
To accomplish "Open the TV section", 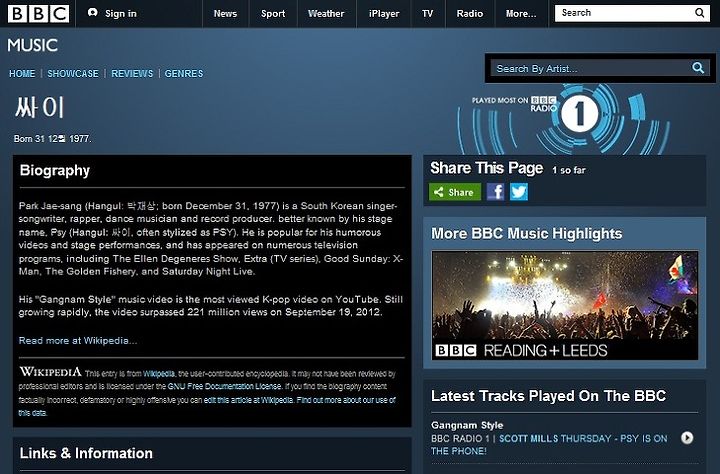I will [428, 14].
